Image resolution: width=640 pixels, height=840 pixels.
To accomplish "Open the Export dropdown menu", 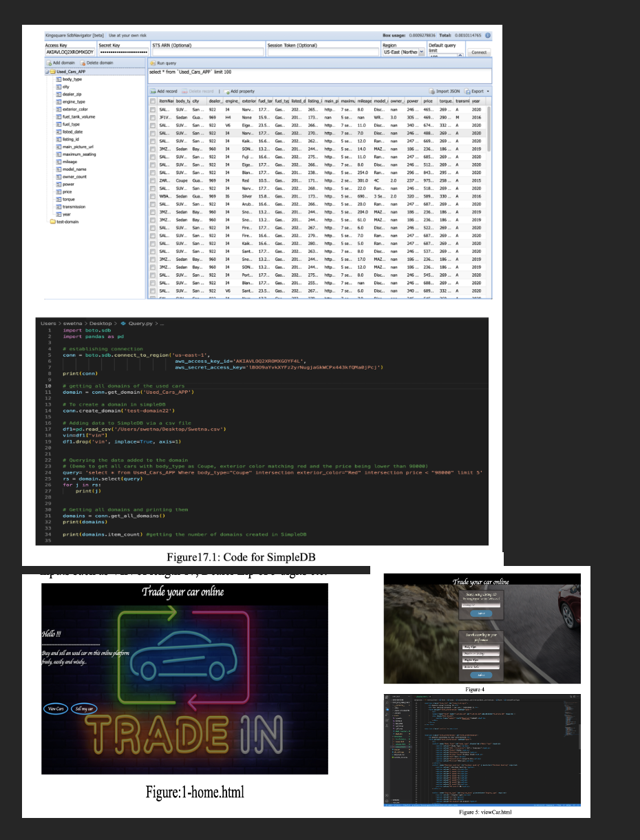I will [476, 91].
